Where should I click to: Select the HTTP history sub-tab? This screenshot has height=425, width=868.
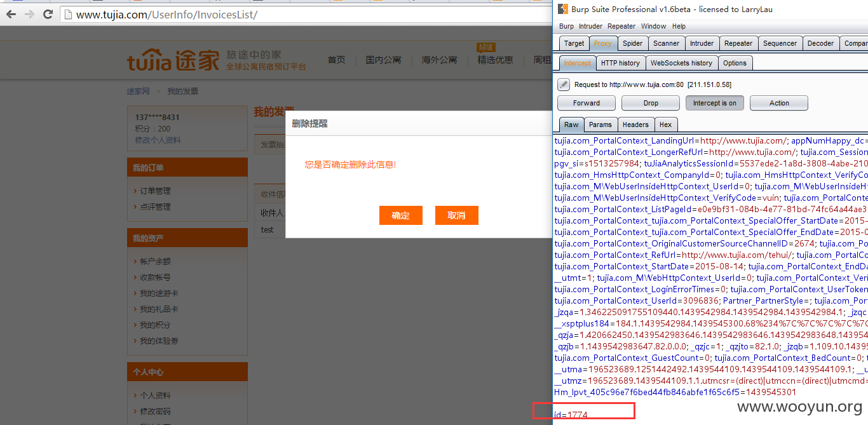(620, 63)
